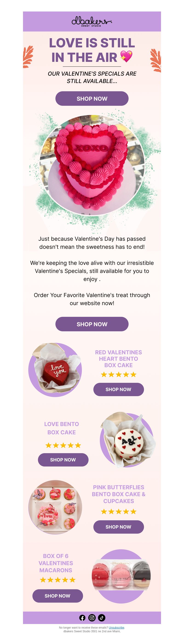Open the Instagram icon in footer
The height and width of the screenshot is (644, 184).
(92, 618)
